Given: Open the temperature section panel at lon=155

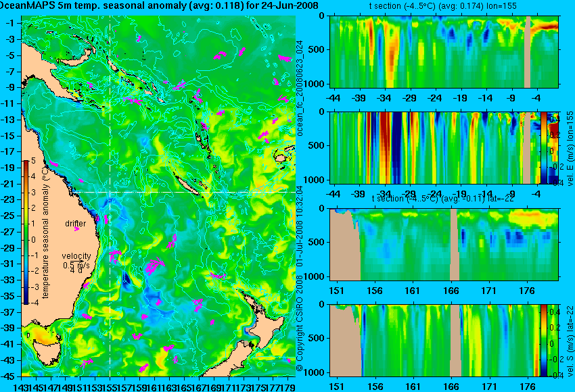Looking at the screenshot, I should pyautogui.click(x=444, y=51).
